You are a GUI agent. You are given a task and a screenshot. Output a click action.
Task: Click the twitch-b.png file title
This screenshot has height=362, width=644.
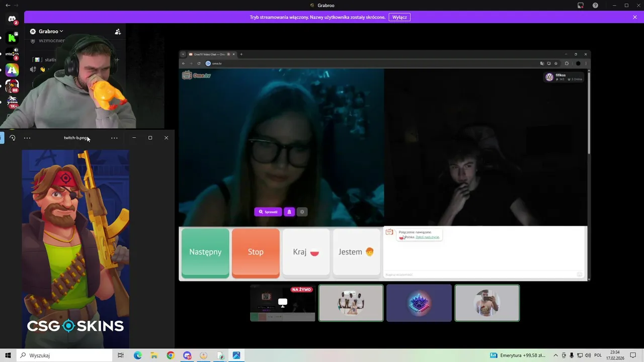click(75, 138)
